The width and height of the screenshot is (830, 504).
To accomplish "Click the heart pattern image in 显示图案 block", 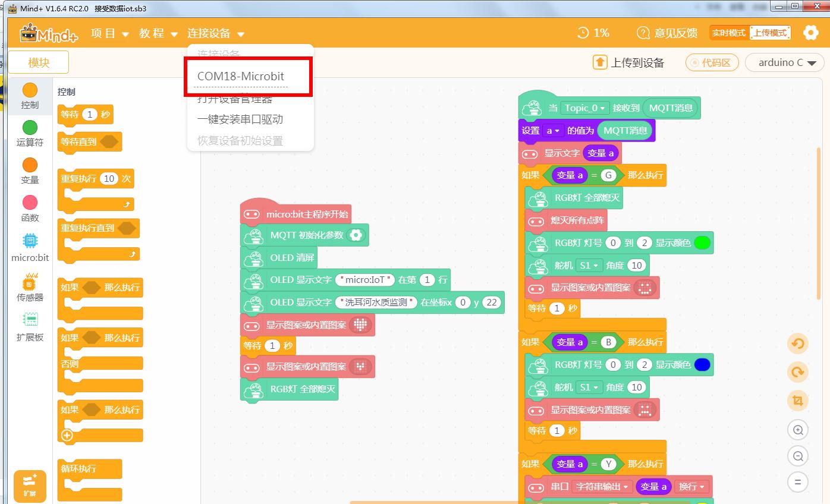I will [x=360, y=325].
